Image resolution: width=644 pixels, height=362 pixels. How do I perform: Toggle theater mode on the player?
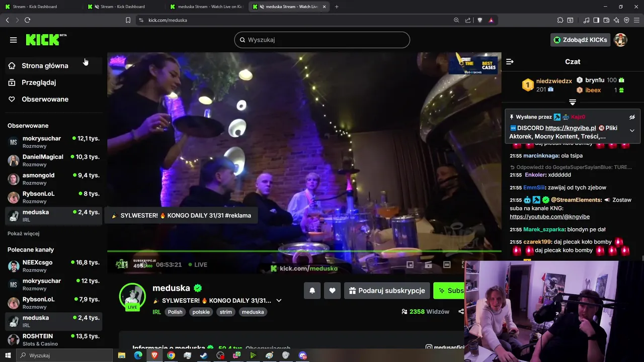tap(447, 264)
